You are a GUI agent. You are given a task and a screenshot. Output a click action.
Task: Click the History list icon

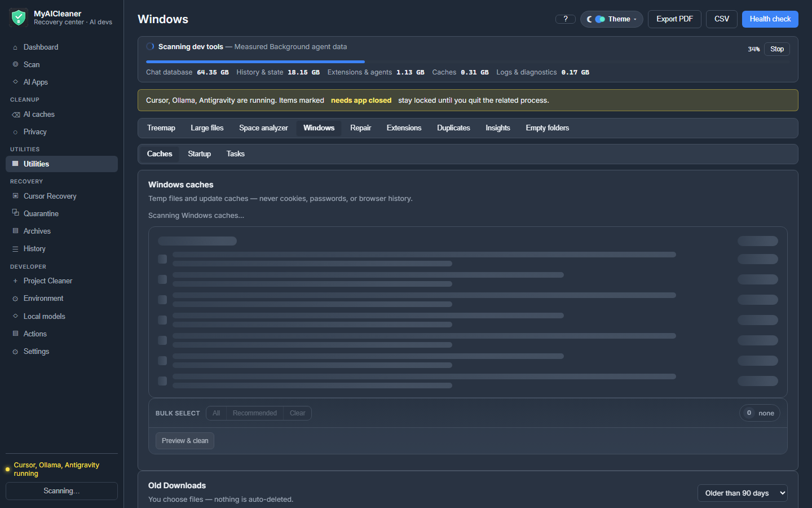(x=15, y=248)
